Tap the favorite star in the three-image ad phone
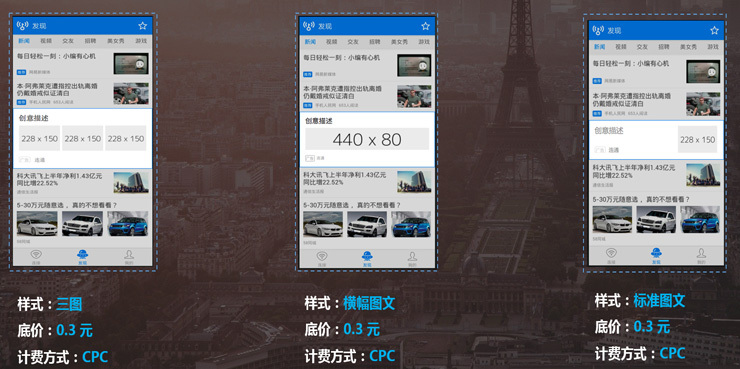The width and height of the screenshot is (740, 369). (x=143, y=25)
